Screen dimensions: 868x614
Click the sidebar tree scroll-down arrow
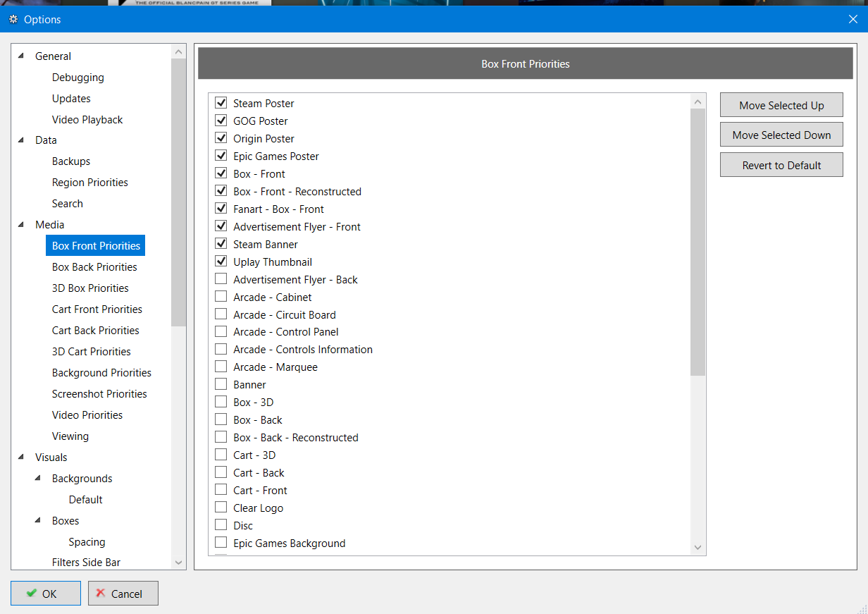point(178,563)
